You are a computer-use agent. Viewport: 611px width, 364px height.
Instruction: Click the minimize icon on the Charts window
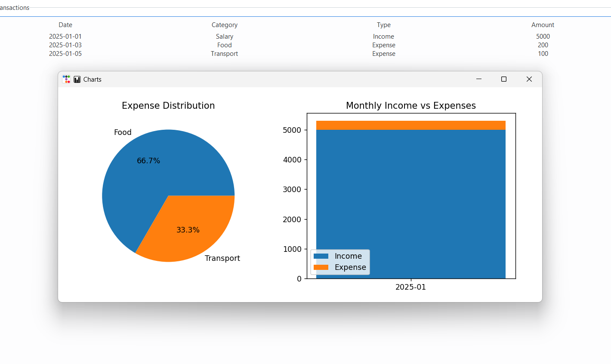coord(478,79)
